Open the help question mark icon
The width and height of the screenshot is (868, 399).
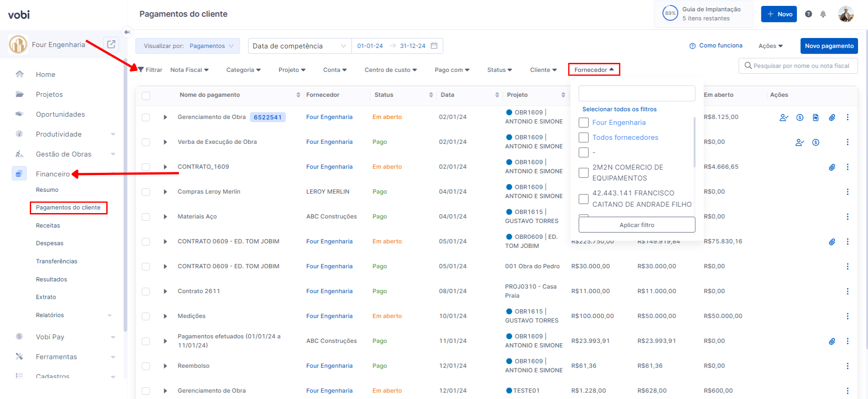(808, 14)
